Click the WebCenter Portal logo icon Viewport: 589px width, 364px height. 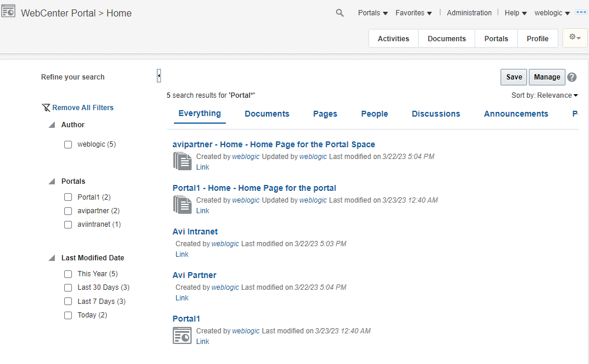[8, 11]
